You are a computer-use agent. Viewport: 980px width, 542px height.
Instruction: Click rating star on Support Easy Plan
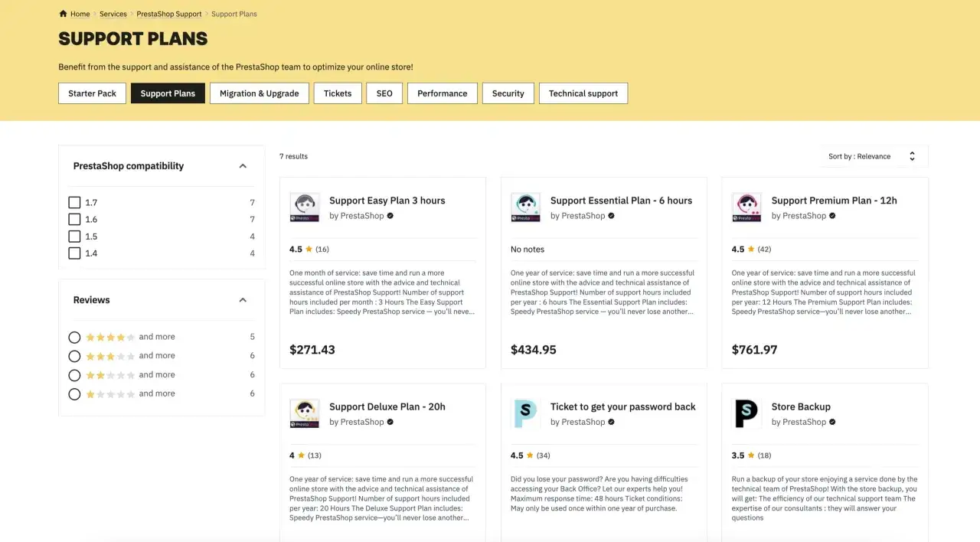pos(309,249)
